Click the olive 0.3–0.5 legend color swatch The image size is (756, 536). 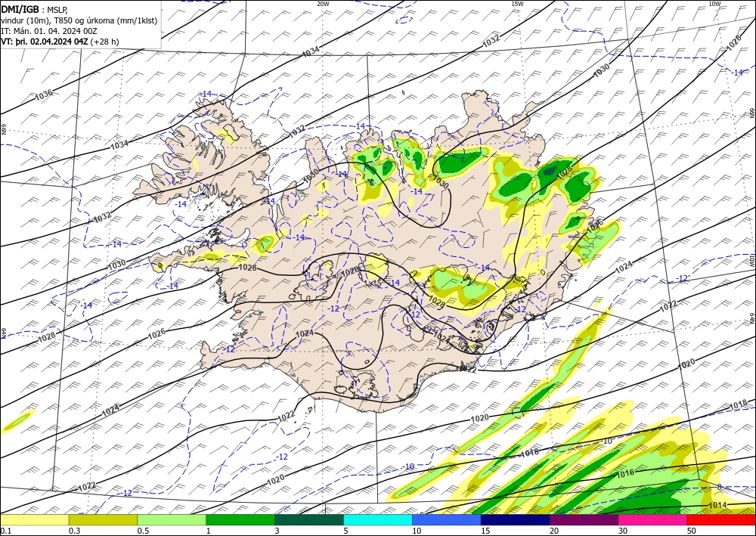103,520
